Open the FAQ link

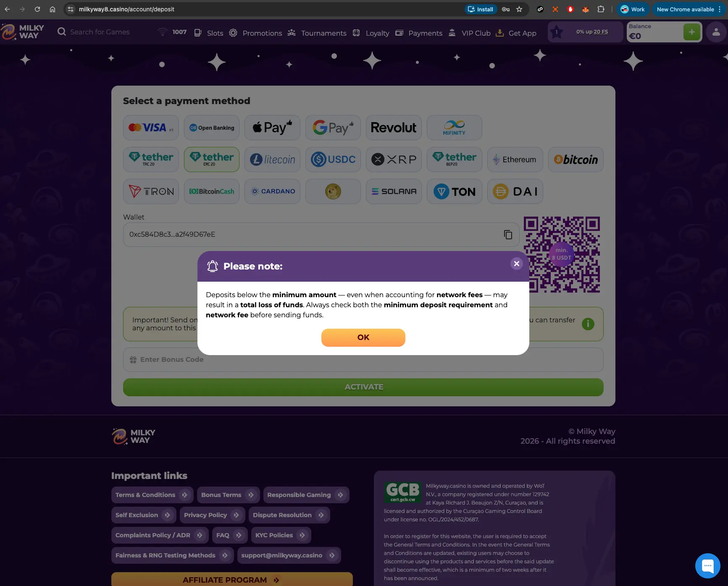point(230,535)
